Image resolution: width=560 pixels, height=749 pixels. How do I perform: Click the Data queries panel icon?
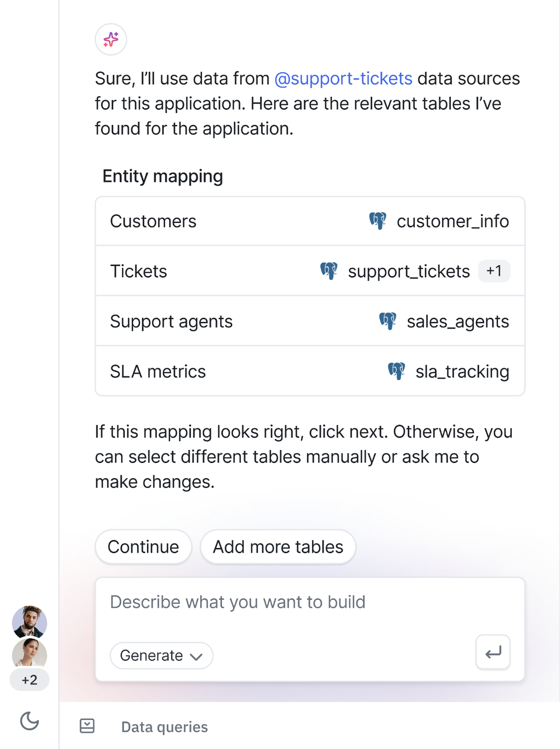(87, 726)
